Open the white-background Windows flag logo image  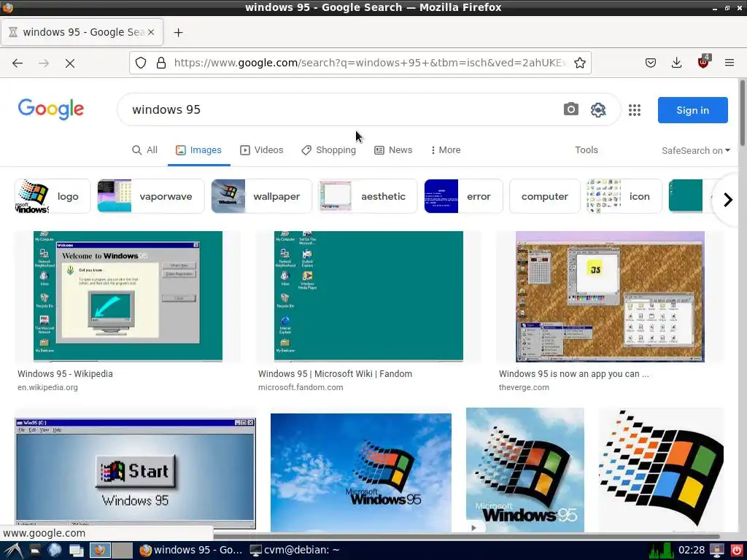(x=661, y=470)
